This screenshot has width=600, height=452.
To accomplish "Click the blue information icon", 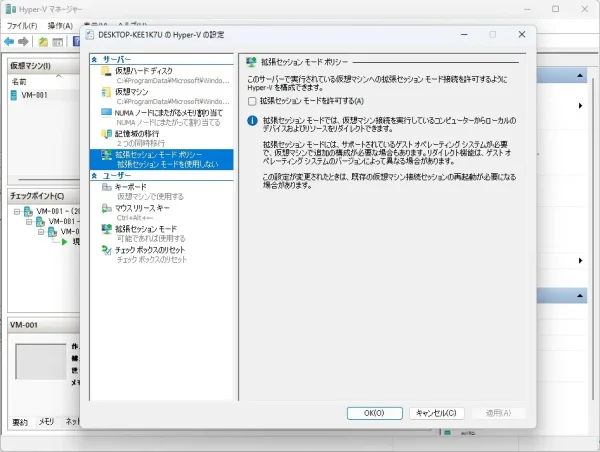I will pyautogui.click(x=252, y=121).
